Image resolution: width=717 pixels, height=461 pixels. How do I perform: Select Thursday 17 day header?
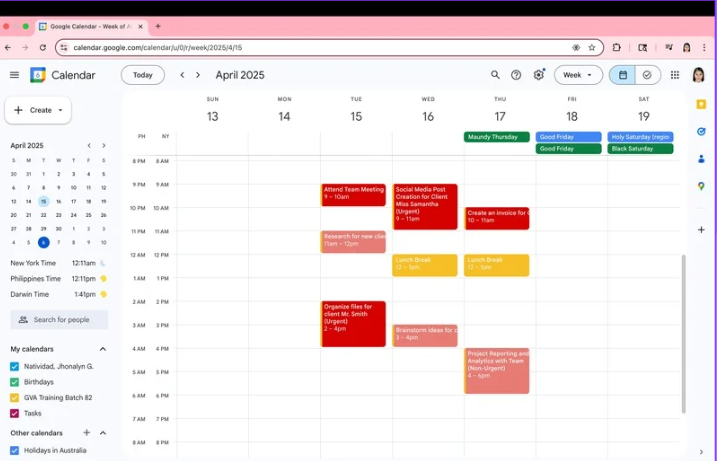pyautogui.click(x=500, y=117)
